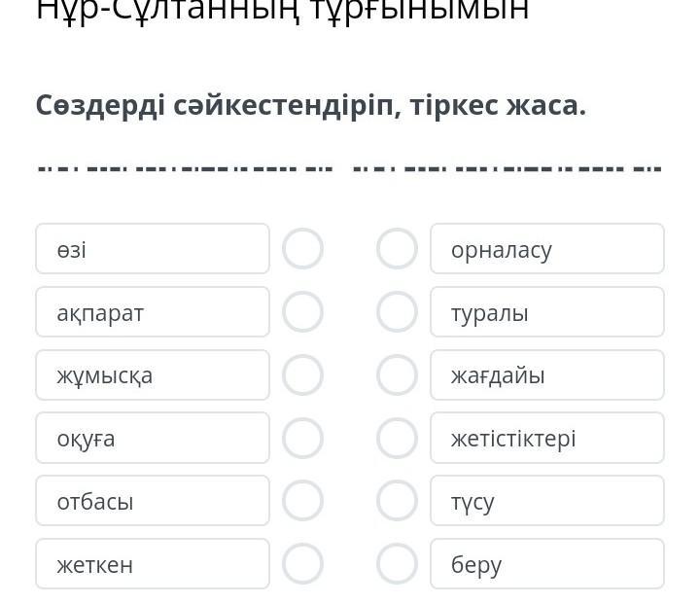Viewport: 700px width, 604px height.
Task: Click the ақпарат word box
Action: (153, 312)
